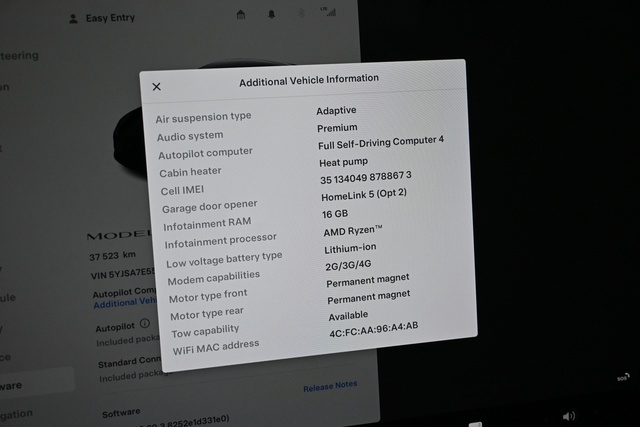Select the 37 523 km odometer reading

coord(112,256)
